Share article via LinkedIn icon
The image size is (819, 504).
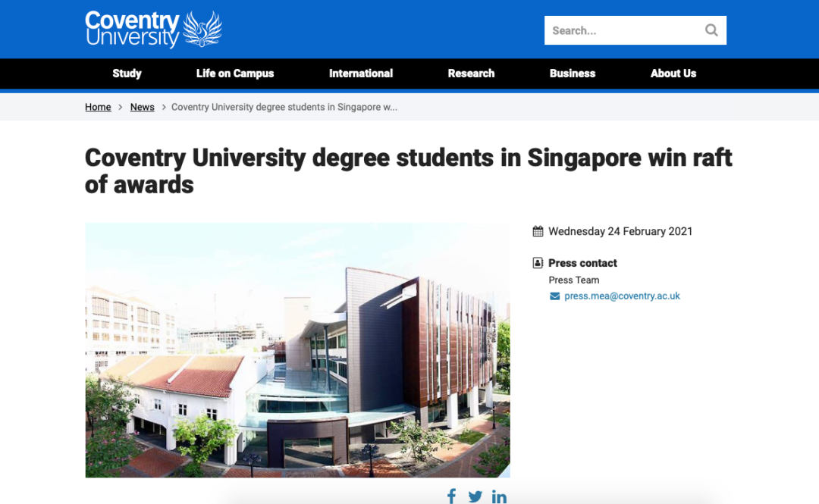(x=499, y=496)
